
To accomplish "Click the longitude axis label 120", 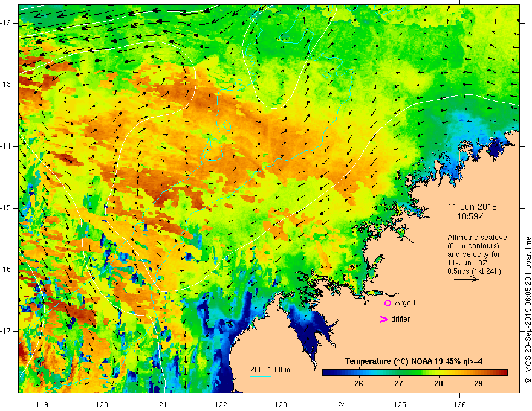I will [x=102, y=404].
